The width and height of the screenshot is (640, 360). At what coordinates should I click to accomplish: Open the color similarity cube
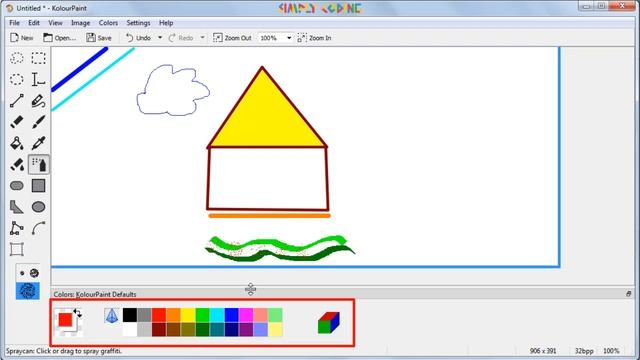point(329,323)
